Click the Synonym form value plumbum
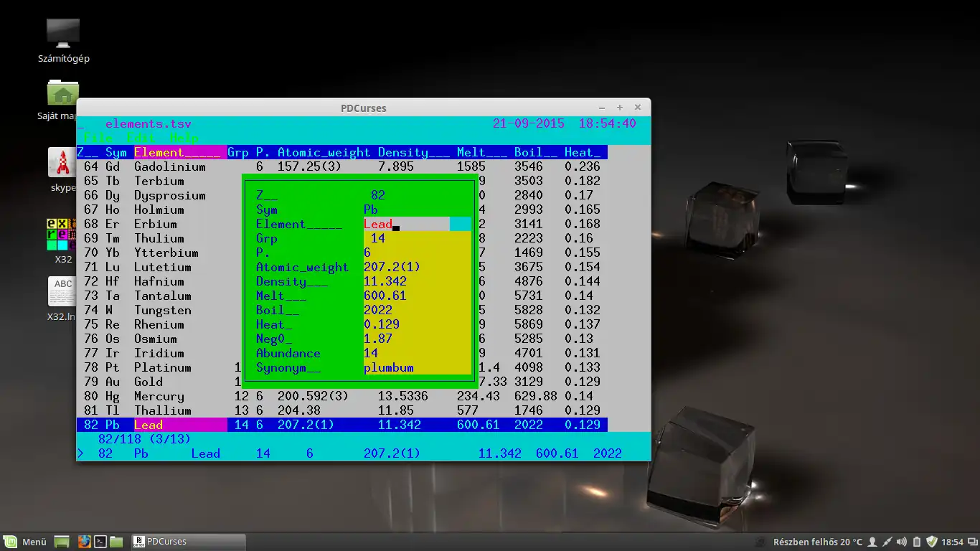 [x=389, y=367]
